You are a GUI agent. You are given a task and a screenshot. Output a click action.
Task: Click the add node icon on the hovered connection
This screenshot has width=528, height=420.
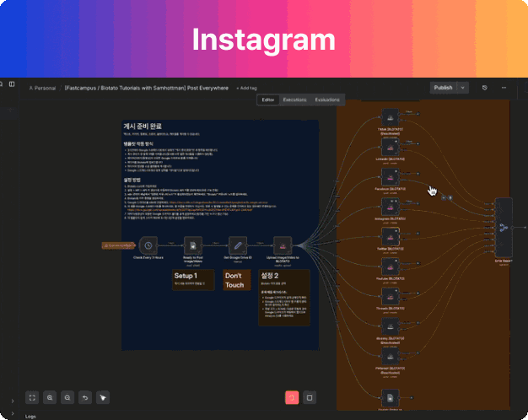[x=444, y=197]
